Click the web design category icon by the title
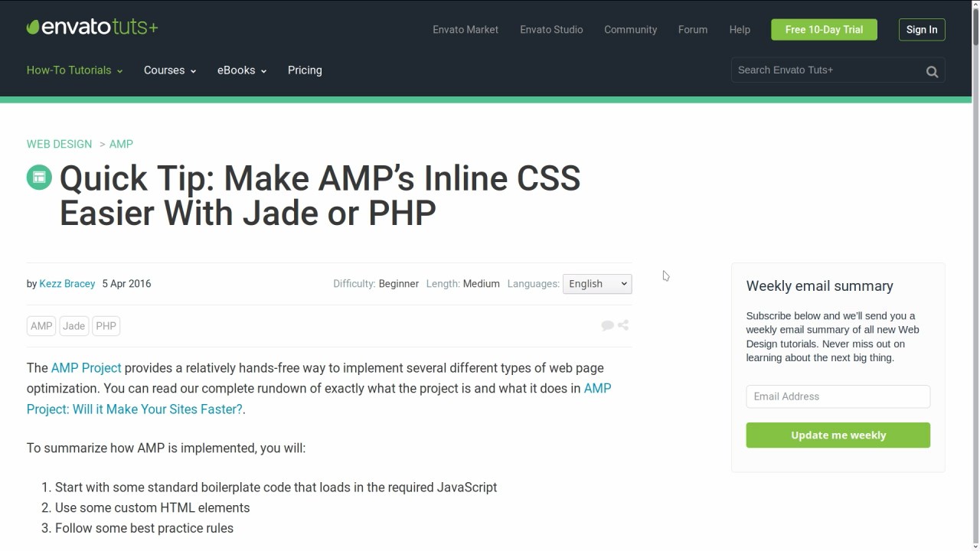Screen dimensions: 980x551 [39, 178]
